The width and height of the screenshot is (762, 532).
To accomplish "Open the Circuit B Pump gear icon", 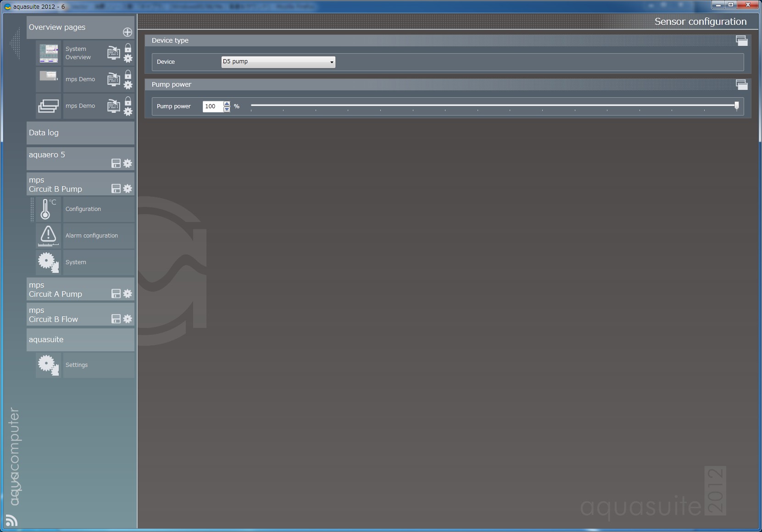I will pos(128,188).
